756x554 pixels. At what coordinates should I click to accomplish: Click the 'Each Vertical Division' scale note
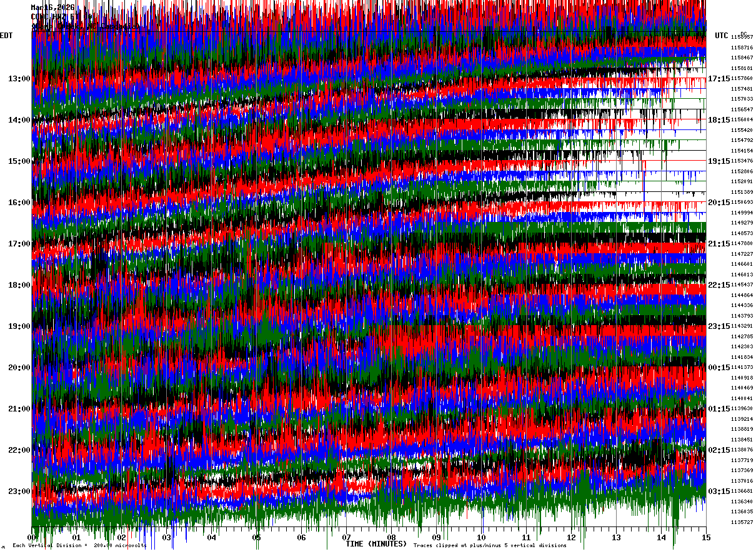pyautogui.click(x=79, y=546)
